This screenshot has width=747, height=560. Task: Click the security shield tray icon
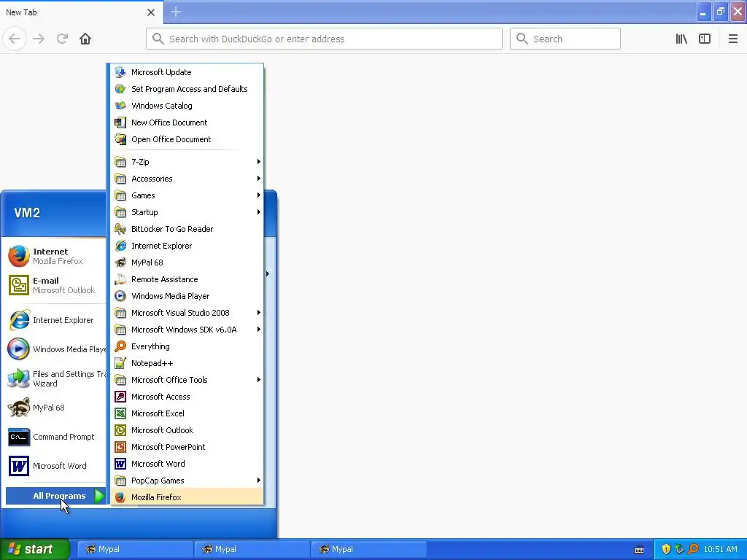pos(666,549)
